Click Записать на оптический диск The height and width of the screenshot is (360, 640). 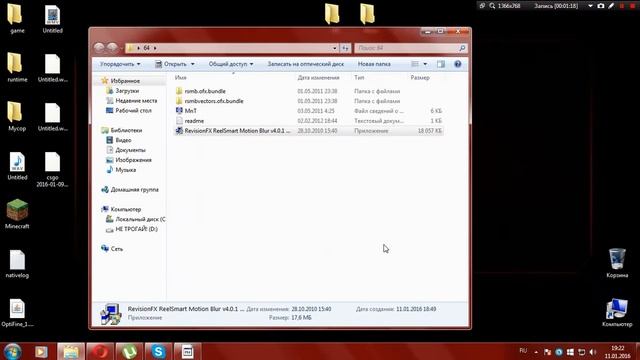tap(305, 64)
